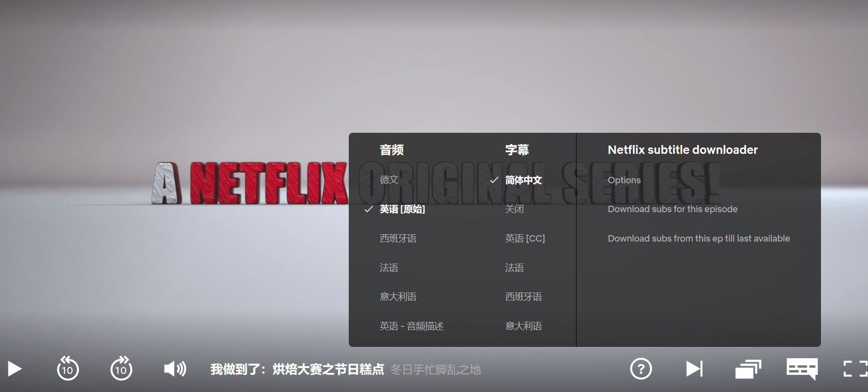Choose 西班牙语 audio track

(398, 239)
